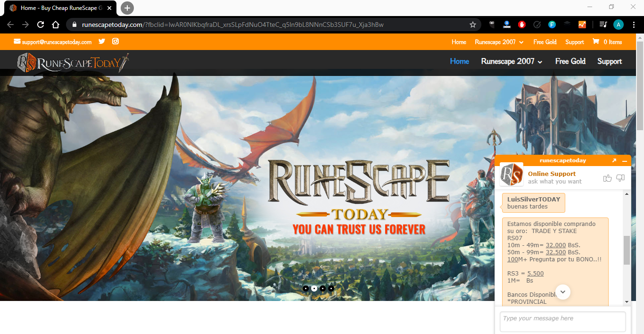Click Home in the main navigation
Image resolution: width=644 pixels, height=334 pixels.
pos(460,61)
